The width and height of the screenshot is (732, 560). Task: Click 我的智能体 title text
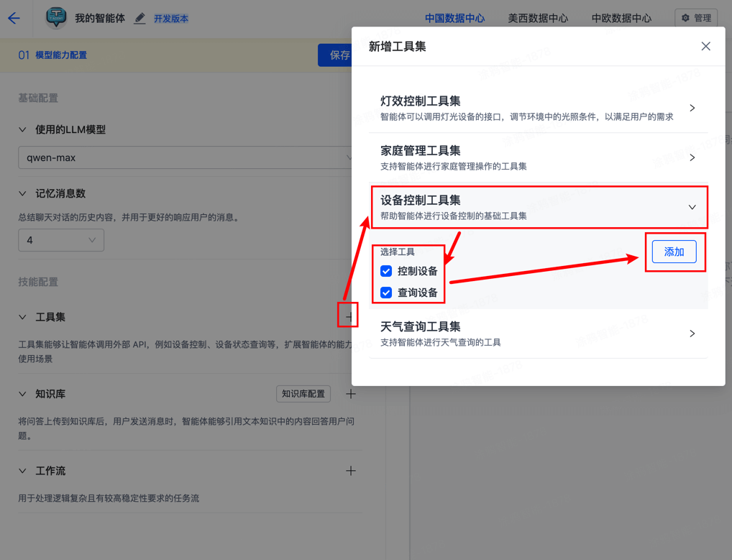click(100, 18)
